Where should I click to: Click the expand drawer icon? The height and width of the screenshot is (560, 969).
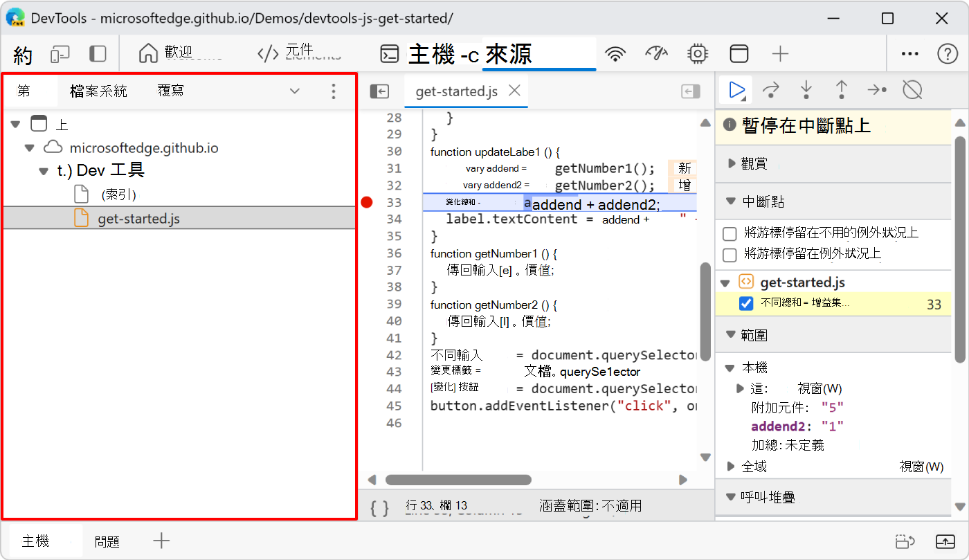coord(945,541)
